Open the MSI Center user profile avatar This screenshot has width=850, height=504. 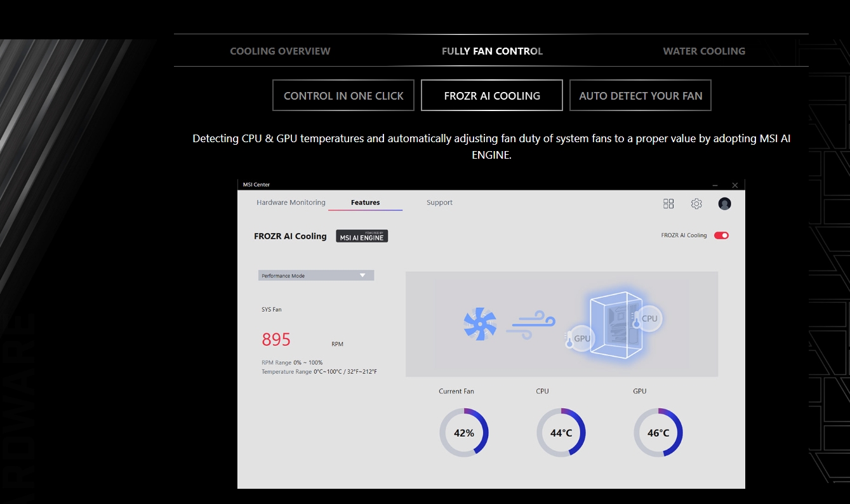pyautogui.click(x=724, y=204)
